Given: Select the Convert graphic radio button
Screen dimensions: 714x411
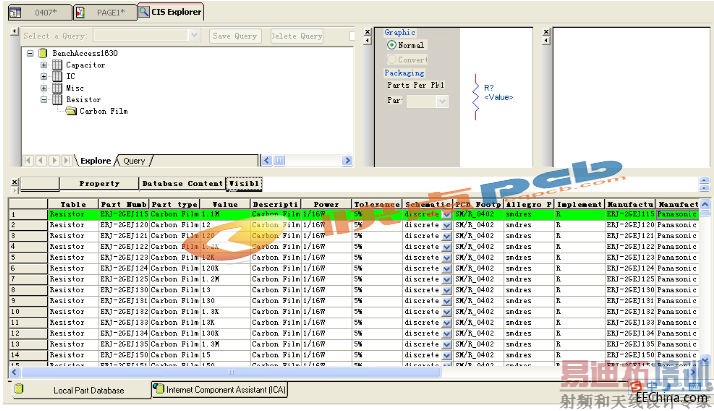Looking at the screenshot, I should pos(391,60).
